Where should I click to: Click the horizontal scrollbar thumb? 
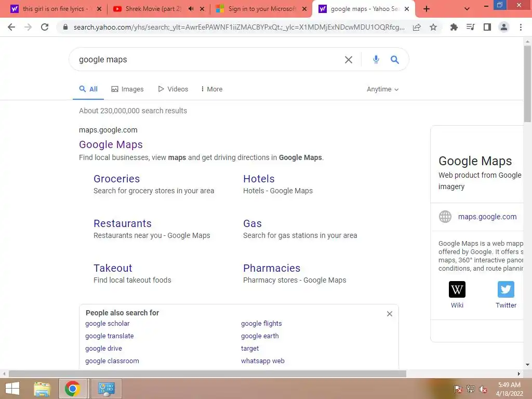(207, 374)
